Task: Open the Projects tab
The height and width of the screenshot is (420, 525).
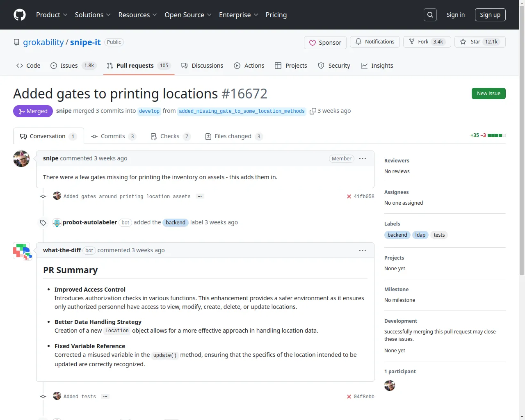Action: pos(291,66)
